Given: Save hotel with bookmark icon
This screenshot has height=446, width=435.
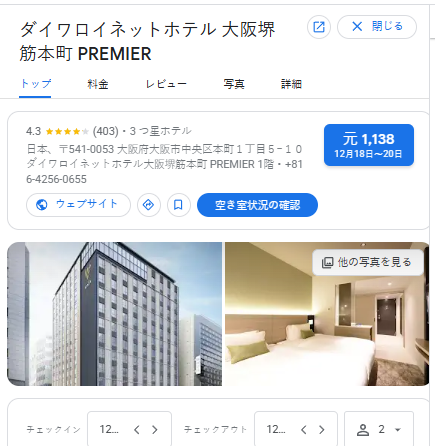Looking at the screenshot, I should coord(179,205).
